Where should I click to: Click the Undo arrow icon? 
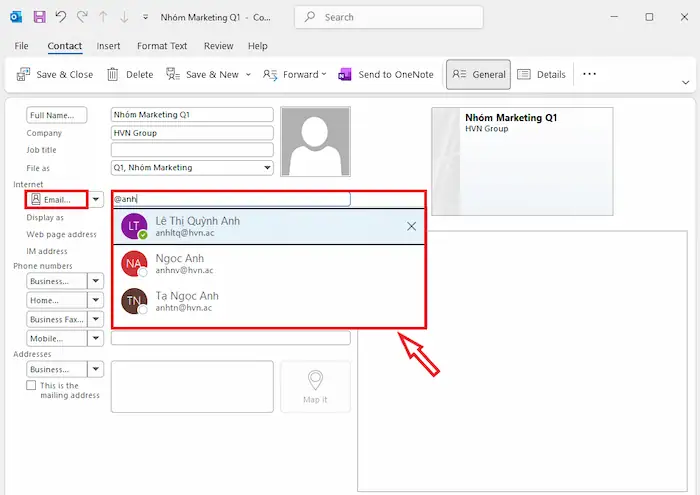(60, 17)
